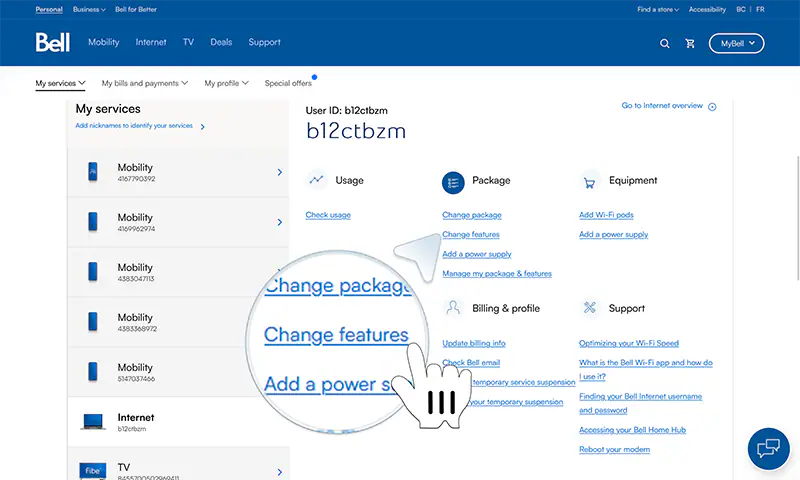Click Change package link
This screenshot has width=800, height=480.
coord(472,215)
